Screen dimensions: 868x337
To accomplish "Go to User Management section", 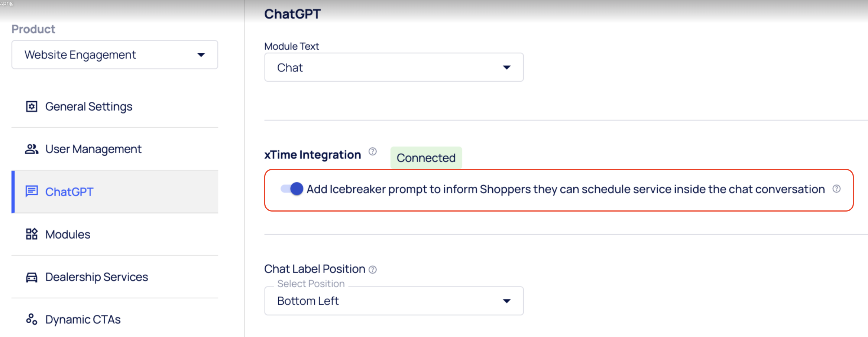I will pos(93,149).
